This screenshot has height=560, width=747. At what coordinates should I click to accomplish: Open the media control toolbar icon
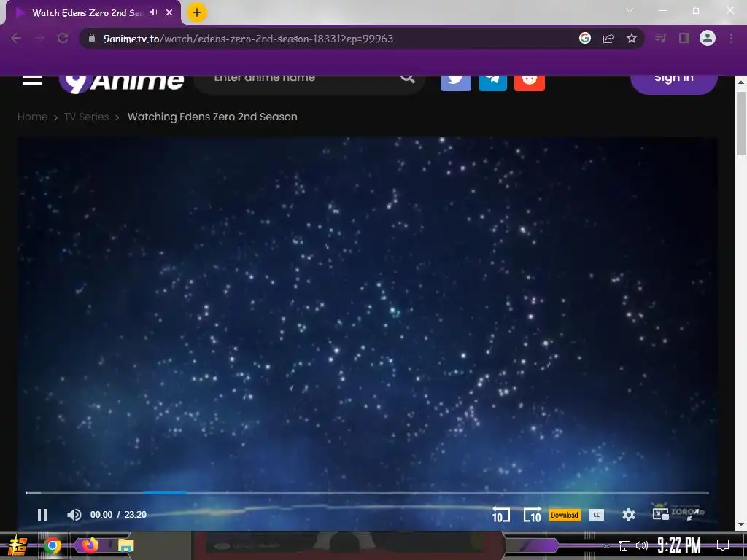click(x=660, y=38)
